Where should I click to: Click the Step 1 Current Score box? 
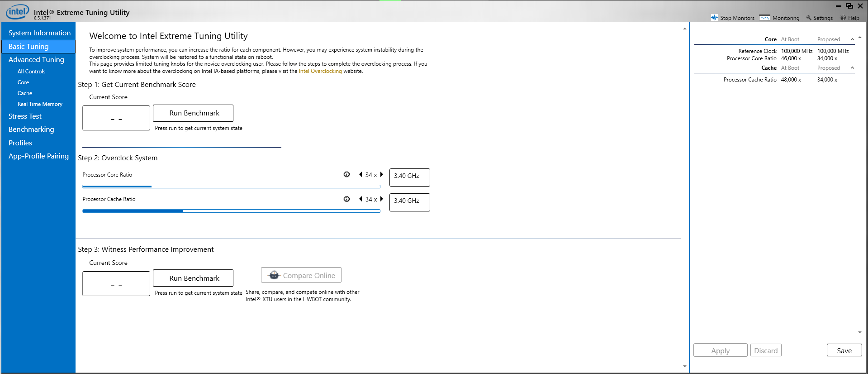[116, 118]
